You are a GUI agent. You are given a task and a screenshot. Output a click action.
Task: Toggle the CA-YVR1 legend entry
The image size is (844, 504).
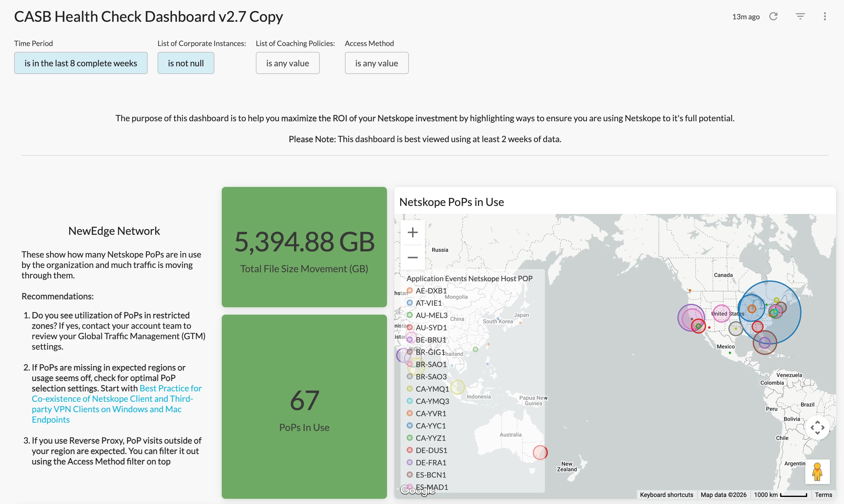(431, 413)
